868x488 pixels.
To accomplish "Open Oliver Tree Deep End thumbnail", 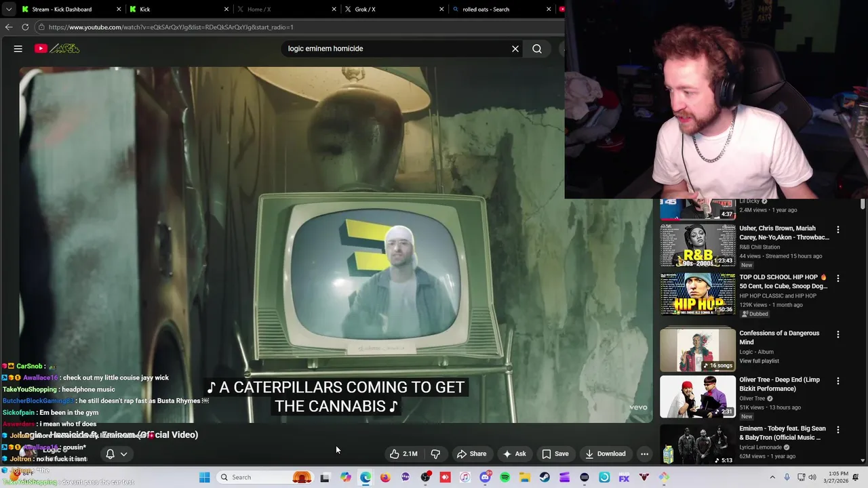I will click(698, 397).
